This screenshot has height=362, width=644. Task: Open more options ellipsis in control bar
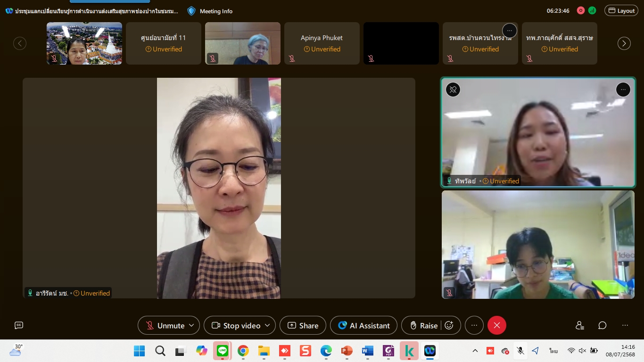tap(474, 325)
